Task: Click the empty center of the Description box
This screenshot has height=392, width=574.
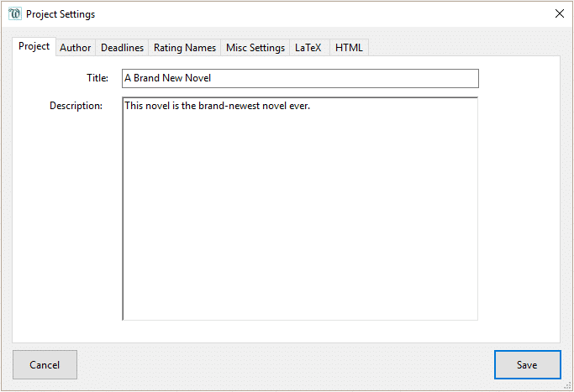Action: coord(300,218)
